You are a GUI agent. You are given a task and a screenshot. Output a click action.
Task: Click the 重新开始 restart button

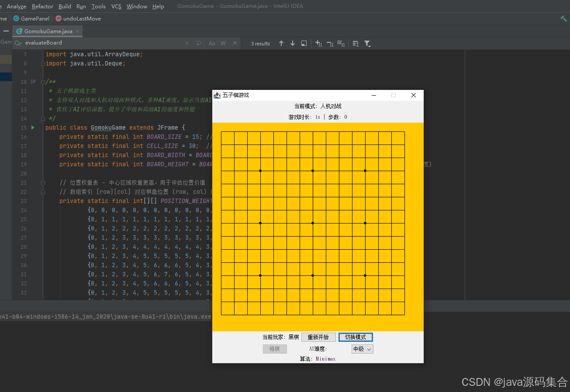click(318, 337)
